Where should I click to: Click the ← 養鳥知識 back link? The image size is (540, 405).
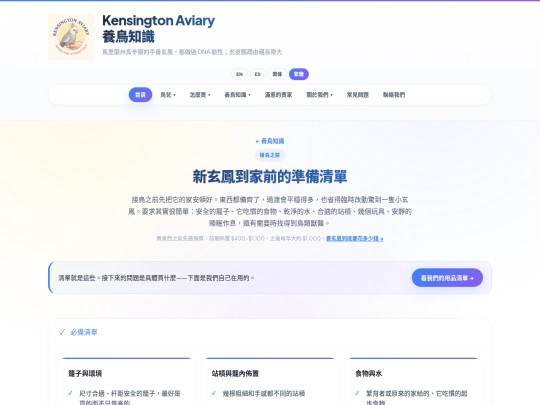[x=270, y=141]
